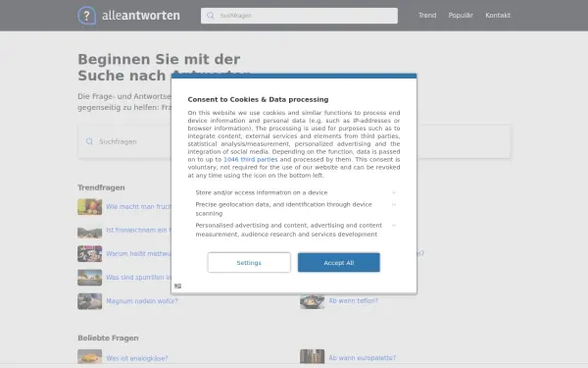
Task: Open 'Wie macht man frucht...' question thumbnail
Action: point(89,206)
